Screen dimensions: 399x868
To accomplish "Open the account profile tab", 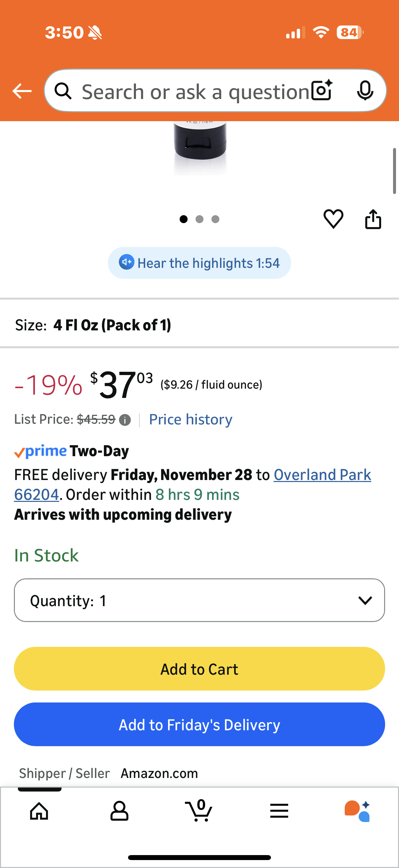I will pos(119,811).
